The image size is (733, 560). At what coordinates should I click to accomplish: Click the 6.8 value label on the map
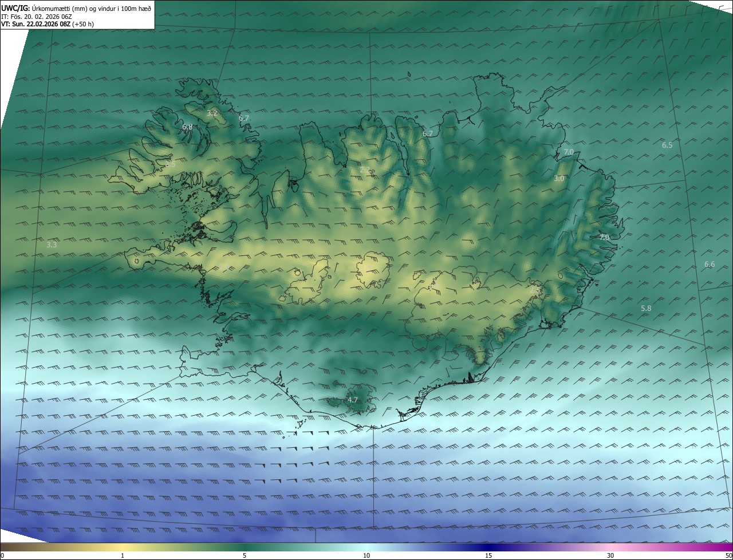187,127
